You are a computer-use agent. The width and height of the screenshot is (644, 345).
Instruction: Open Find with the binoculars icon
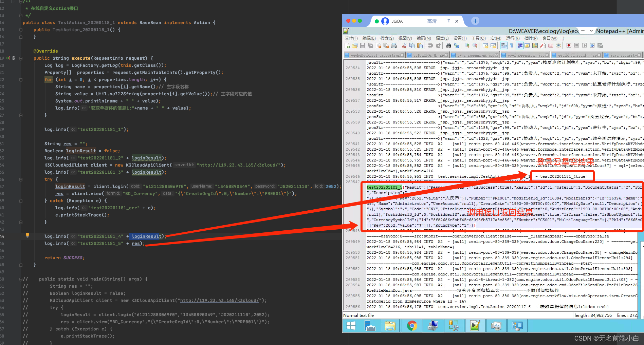pyautogui.click(x=448, y=45)
